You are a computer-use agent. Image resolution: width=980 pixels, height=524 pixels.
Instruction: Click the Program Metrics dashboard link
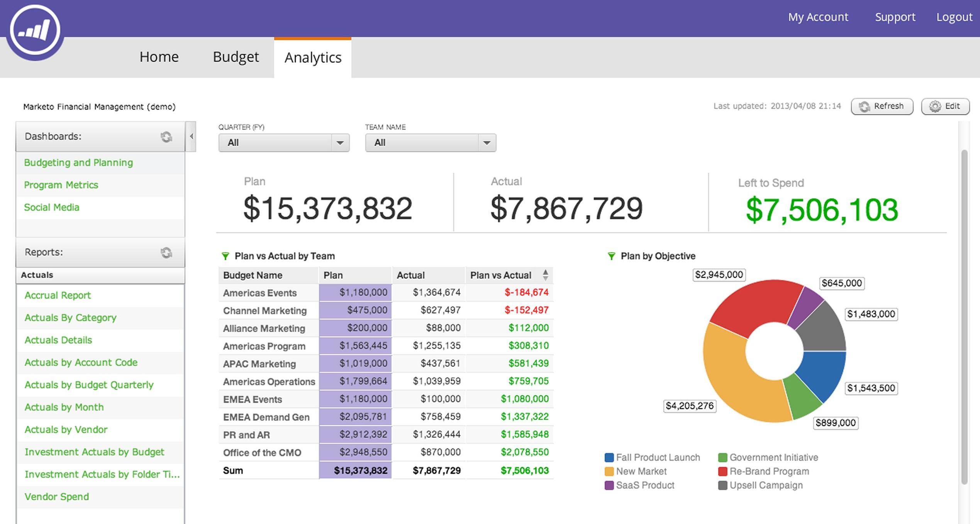click(61, 184)
